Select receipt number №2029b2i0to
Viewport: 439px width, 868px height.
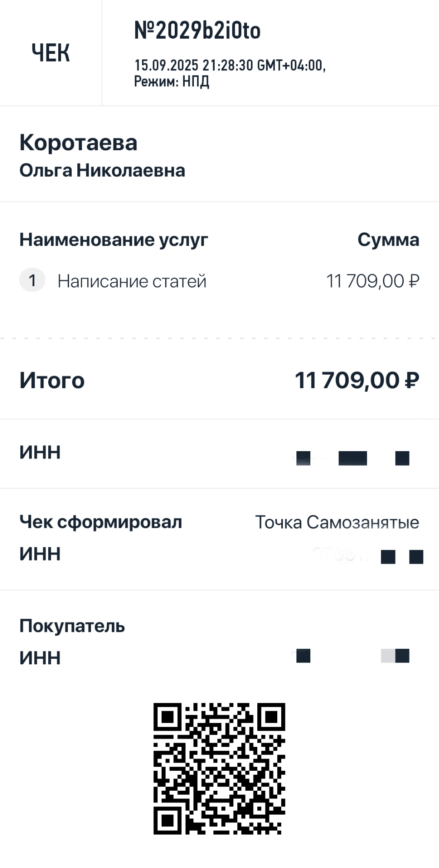tap(197, 30)
